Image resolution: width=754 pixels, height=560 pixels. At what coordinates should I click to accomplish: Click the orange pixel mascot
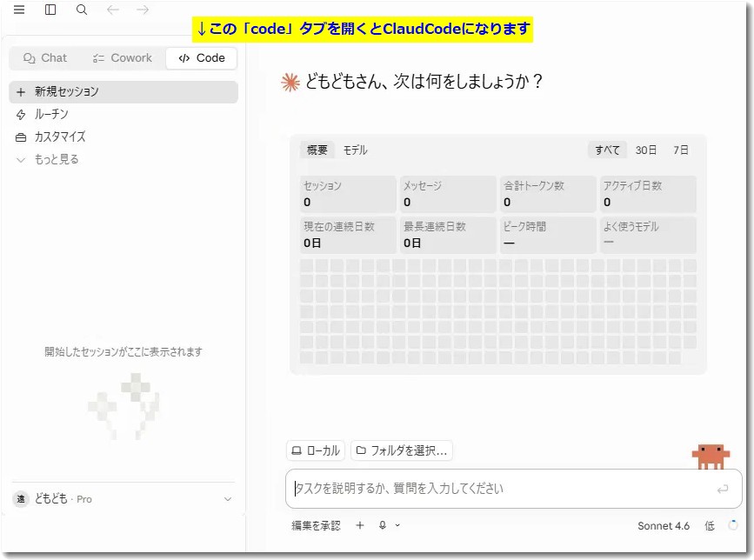711,457
